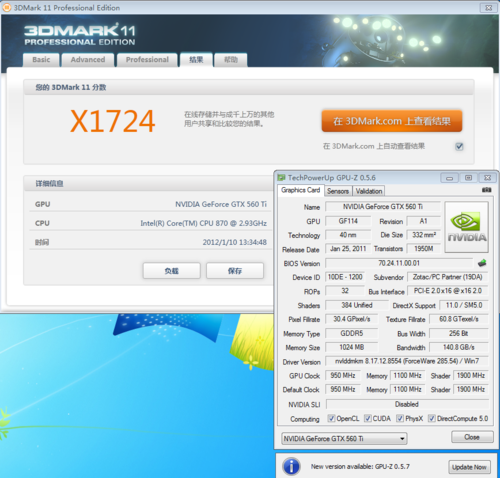Click the NVIDIA GeForce GTX 560 Ti text in 3DMark
The width and height of the screenshot is (500, 478).
(221, 204)
